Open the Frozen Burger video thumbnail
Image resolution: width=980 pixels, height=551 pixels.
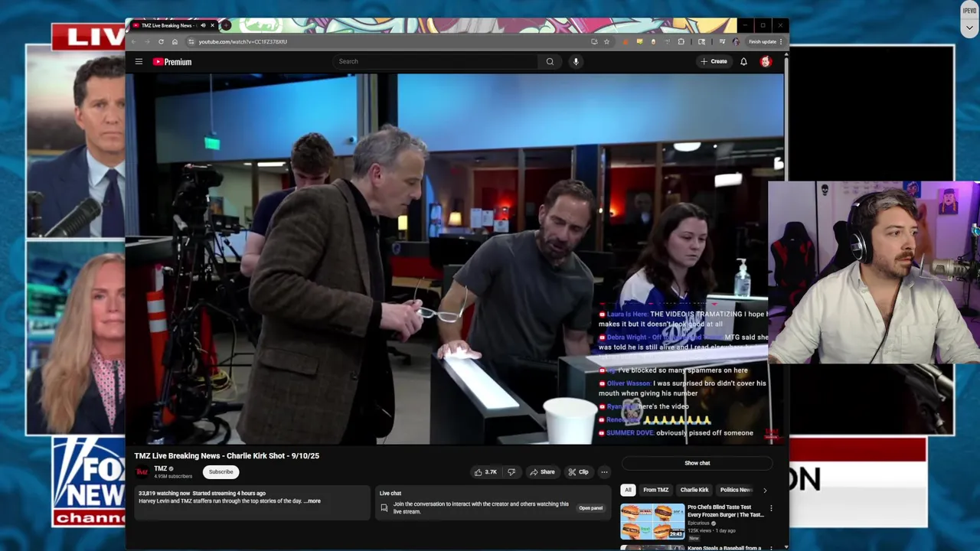(652, 521)
